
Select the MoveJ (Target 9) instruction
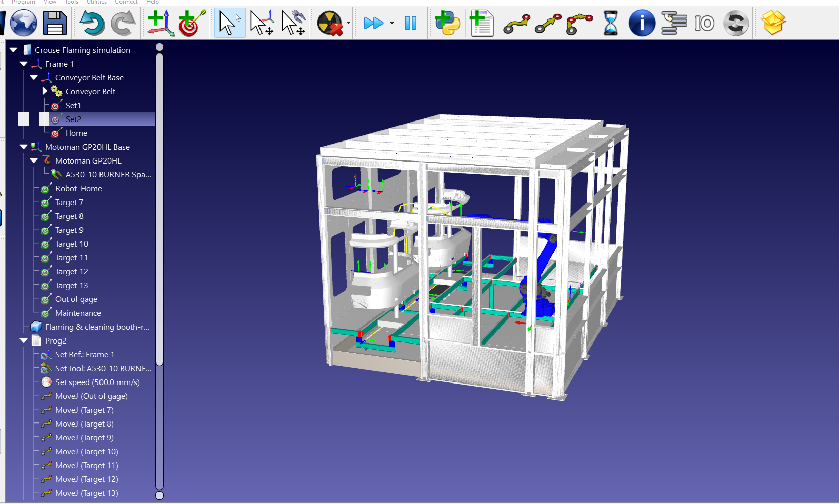(85, 437)
